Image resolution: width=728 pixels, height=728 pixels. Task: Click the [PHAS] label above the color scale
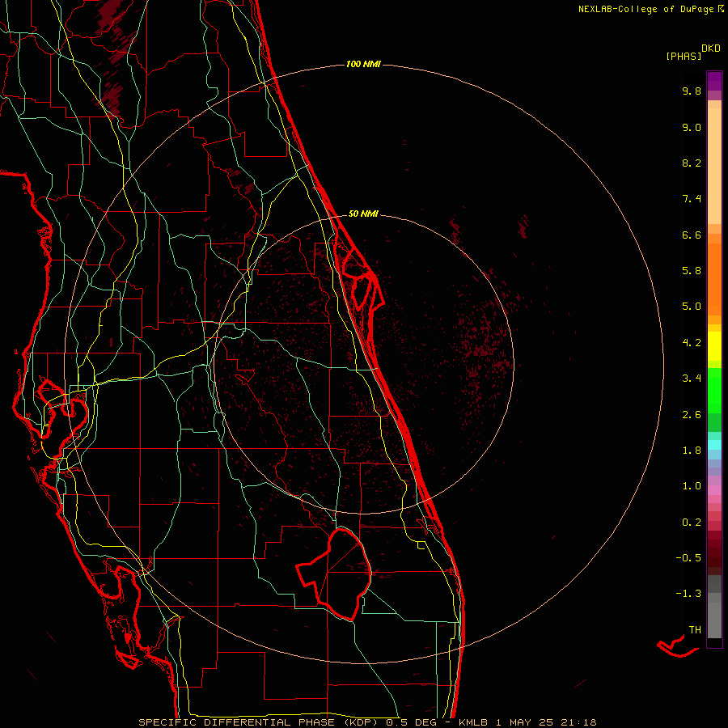684,56
